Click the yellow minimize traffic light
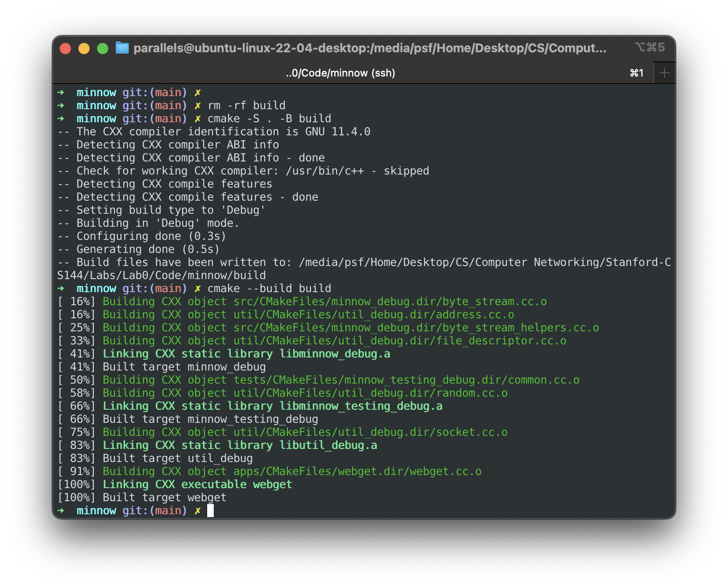The height and width of the screenshot is (588, 728). point(84,48)
